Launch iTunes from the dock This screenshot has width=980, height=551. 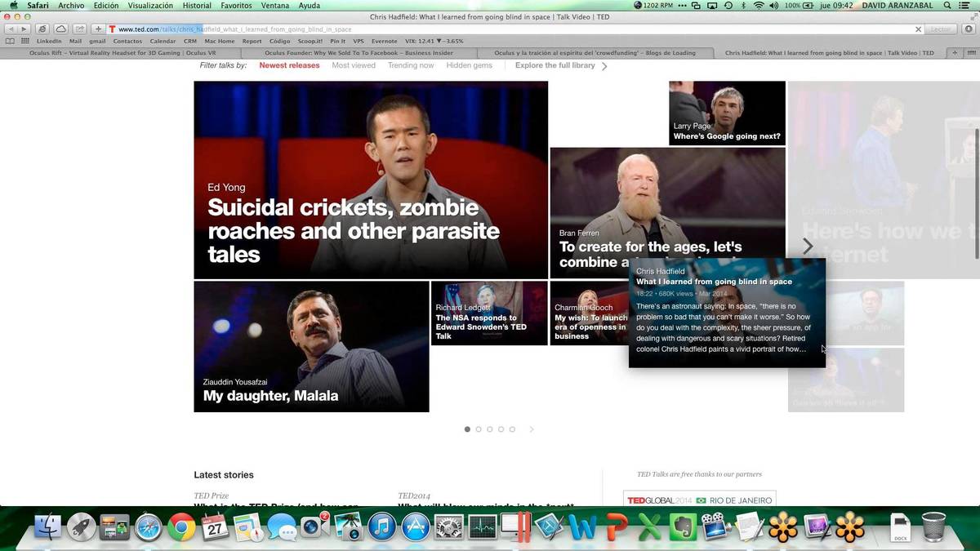point(382,528)
